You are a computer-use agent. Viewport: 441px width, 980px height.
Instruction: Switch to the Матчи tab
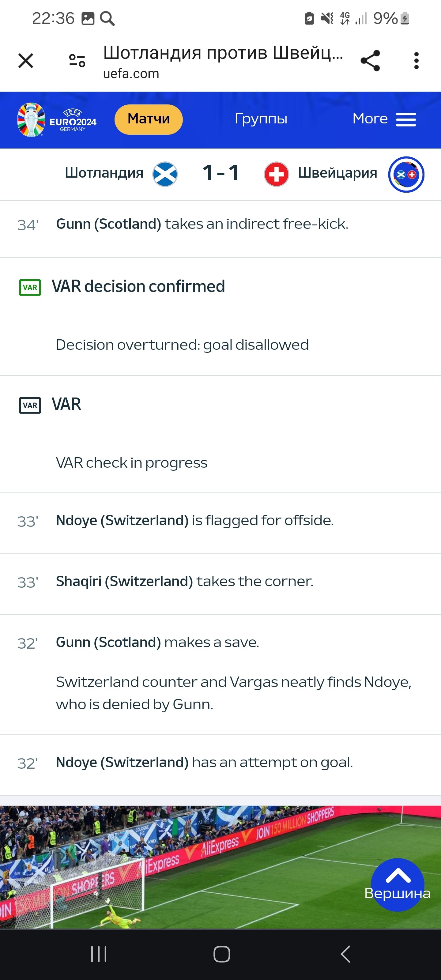[149, 119]
